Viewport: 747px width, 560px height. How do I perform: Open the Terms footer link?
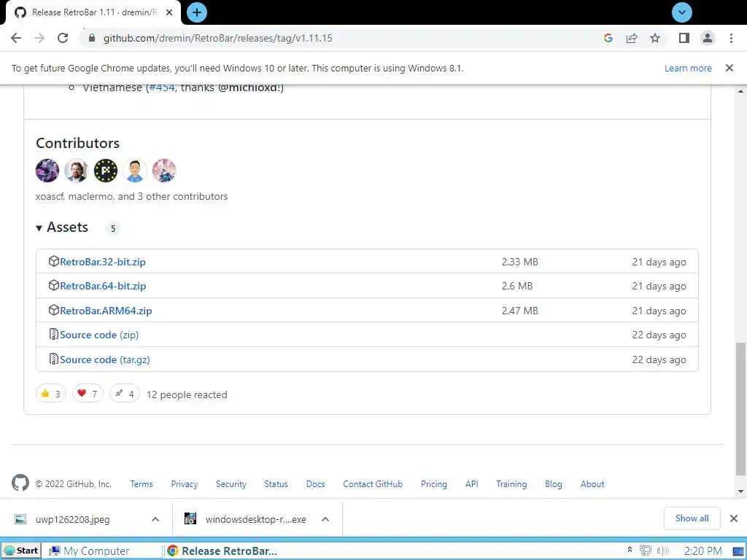coord(142,484)
